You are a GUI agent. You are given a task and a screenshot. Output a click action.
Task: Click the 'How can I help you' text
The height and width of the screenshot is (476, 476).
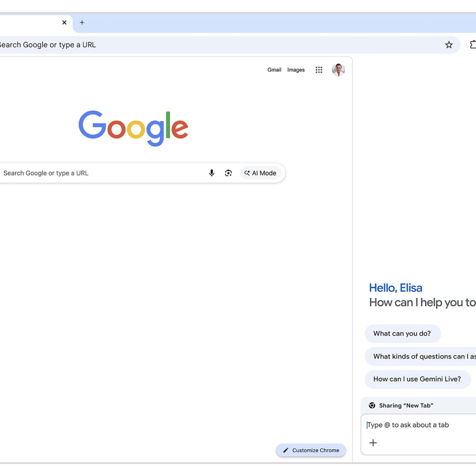422,302
